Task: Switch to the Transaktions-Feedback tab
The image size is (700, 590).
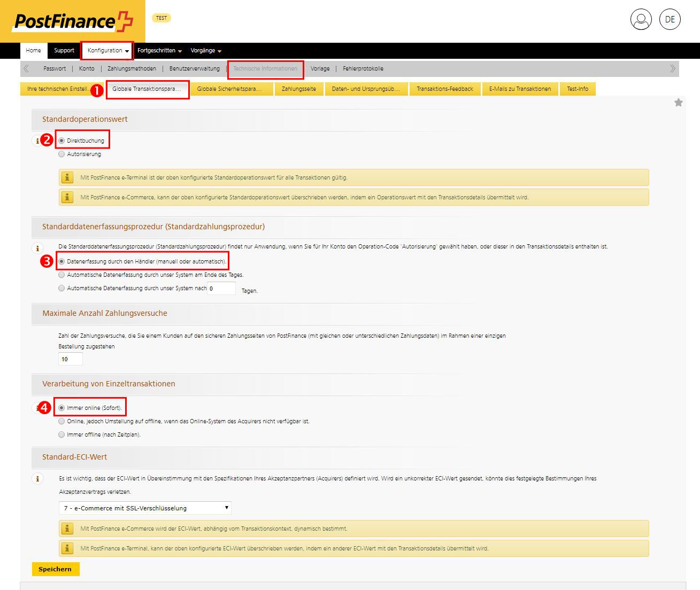Action: tap(445, 89)
